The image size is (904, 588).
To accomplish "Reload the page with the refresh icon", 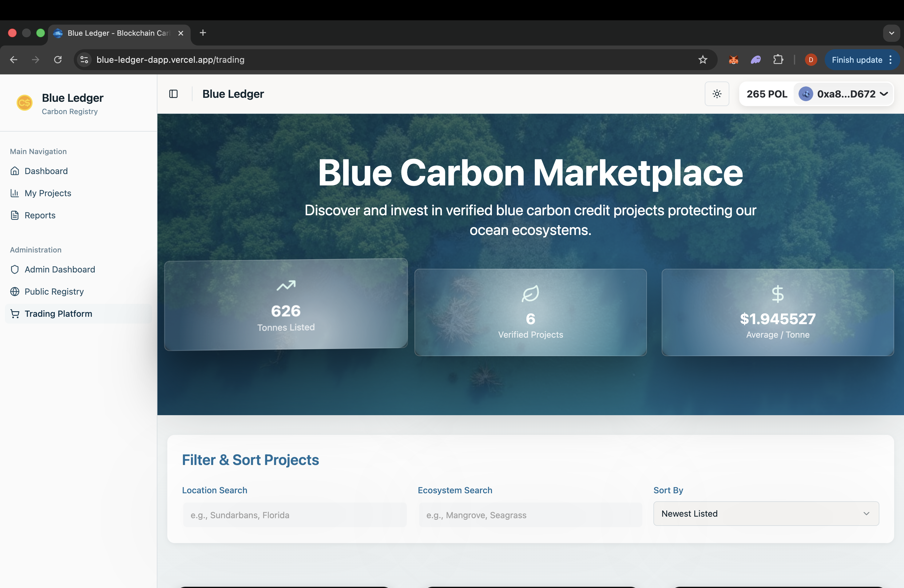I will 58,60.
